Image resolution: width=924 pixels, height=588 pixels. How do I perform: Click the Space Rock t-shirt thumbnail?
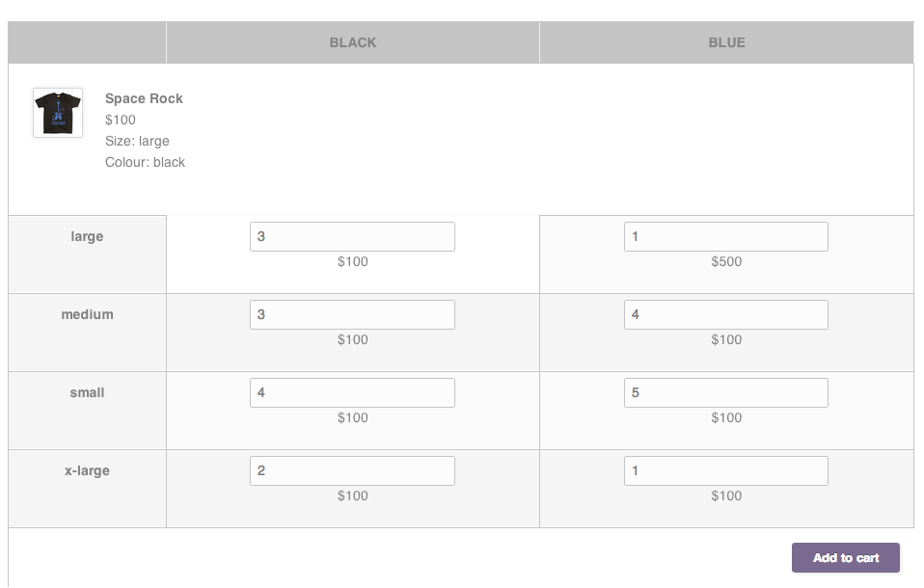[x=58, y=113]
